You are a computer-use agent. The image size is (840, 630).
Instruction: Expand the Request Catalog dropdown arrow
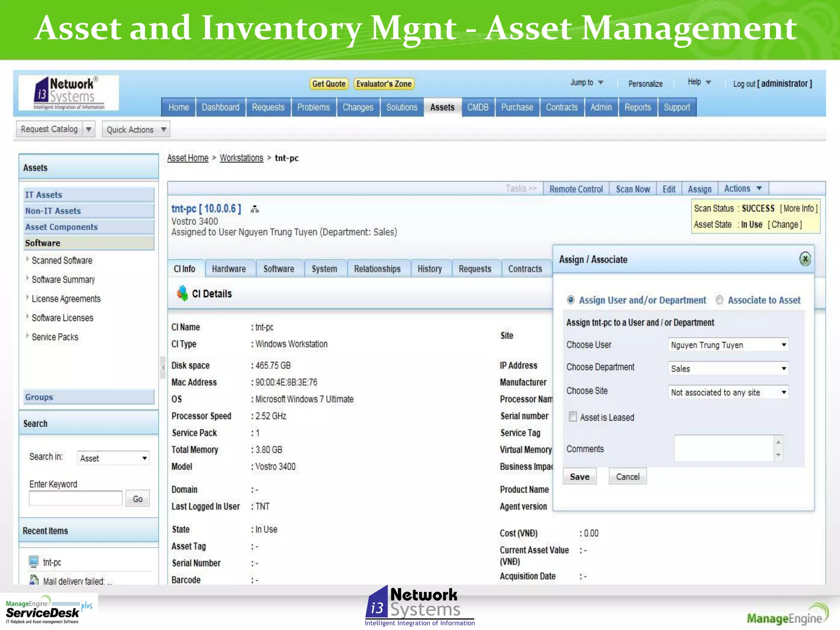89,129
